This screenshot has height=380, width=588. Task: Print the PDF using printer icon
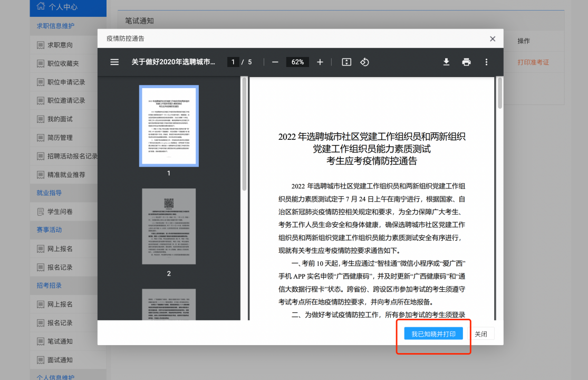pos(466,62)
